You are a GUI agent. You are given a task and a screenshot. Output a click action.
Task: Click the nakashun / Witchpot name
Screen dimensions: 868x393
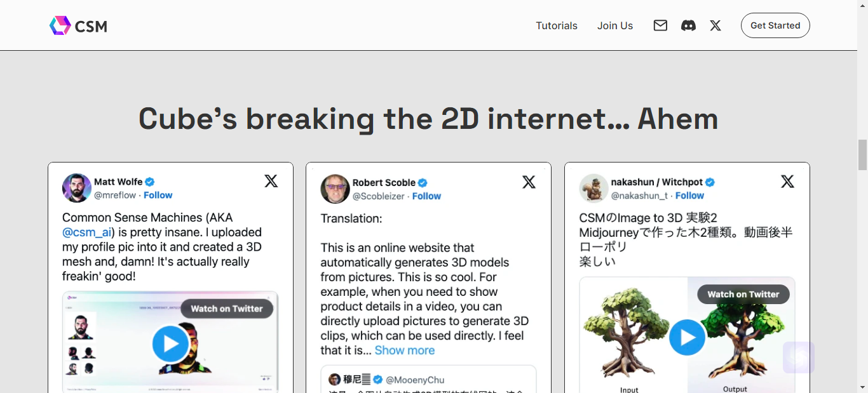[x=657, y=182]
